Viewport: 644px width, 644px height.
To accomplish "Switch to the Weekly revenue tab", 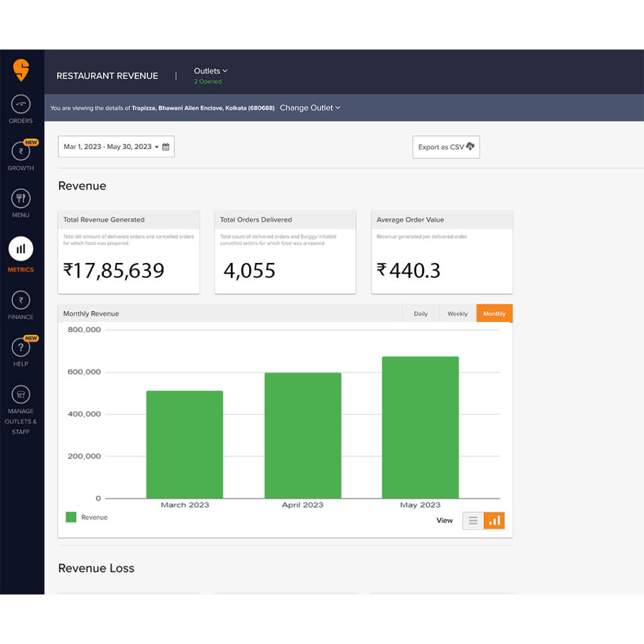I will [457, 314].
